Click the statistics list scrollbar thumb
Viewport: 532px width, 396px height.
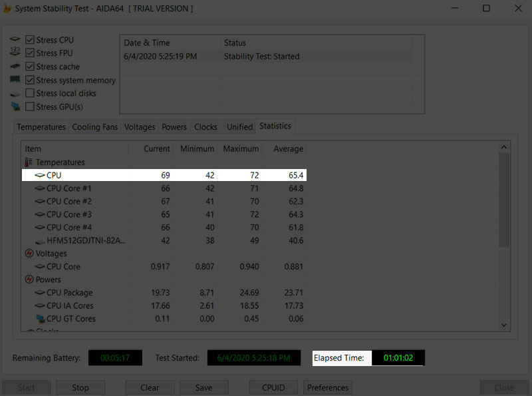pos(504,200)
